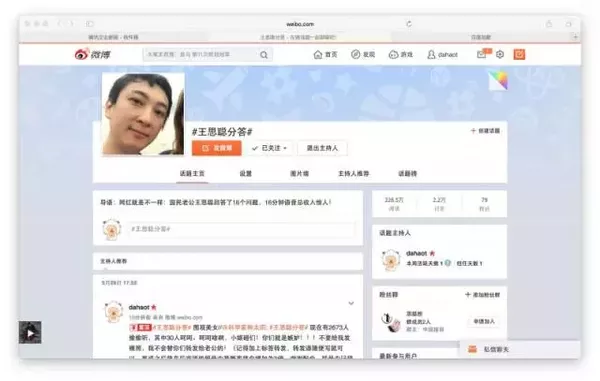Click the 主持人推荐 section header
This screenshot has width=600, height=381.
coord(113,261)
